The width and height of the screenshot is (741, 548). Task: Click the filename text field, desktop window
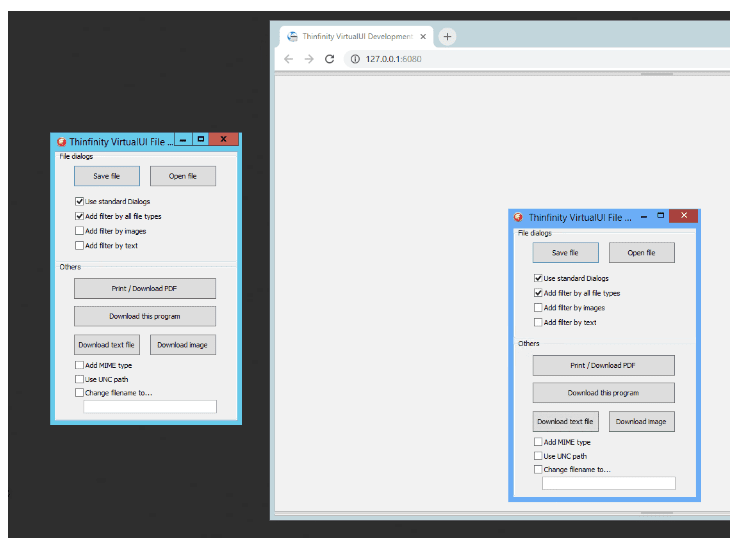pyautogui.click(x=150, y=407)
